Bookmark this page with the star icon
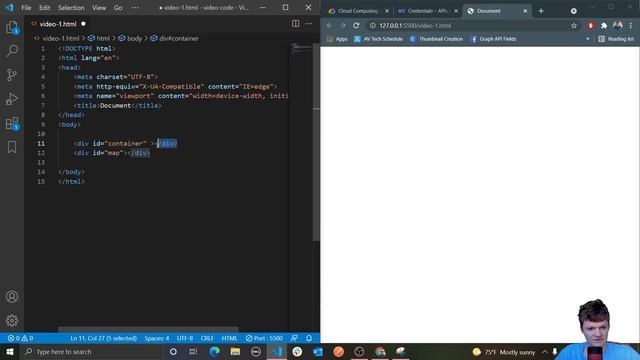The height and width of the screenshot is (360, 640). click(574, 26)
